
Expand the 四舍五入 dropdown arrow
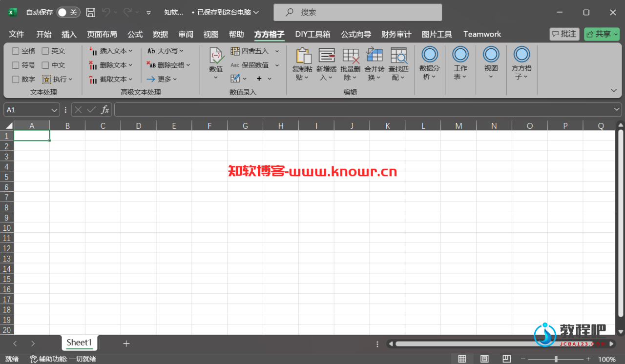pyautogui.click(x=277, y=51)
